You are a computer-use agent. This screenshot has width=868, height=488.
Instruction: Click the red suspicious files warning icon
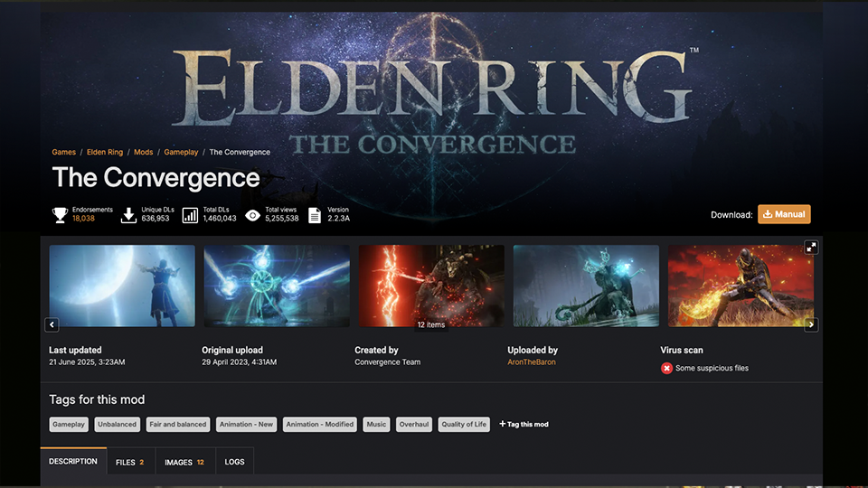[666, 368]
